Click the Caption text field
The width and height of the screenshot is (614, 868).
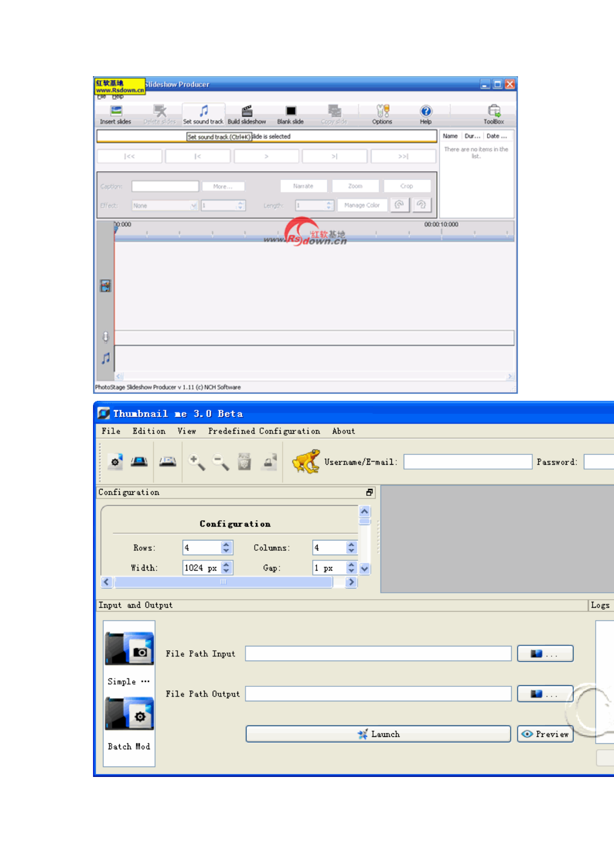point(165,186)
